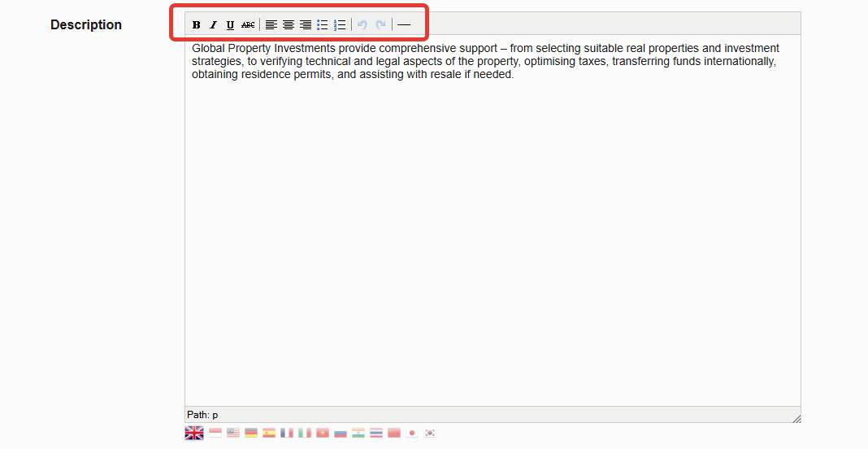The width and height of the screenshot is (868, 449).
Task: Switch to the German flag language
Action: point(251,433)
